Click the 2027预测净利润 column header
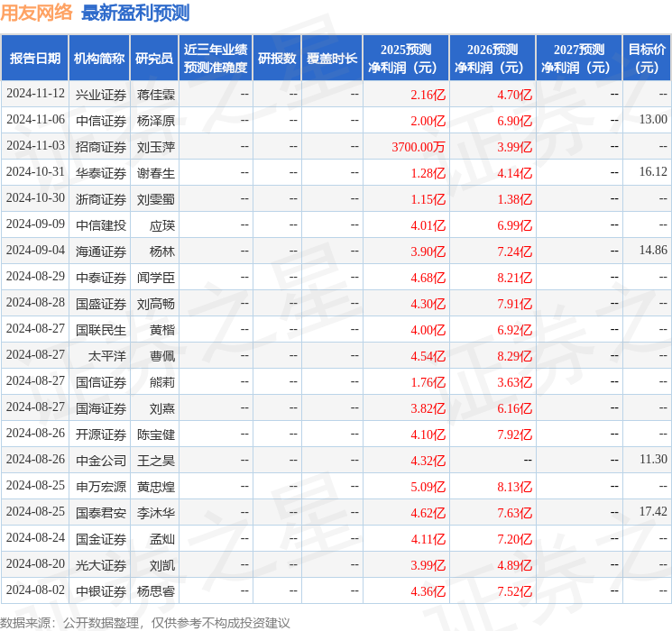 pyautogui.click(x=579, y=59)
